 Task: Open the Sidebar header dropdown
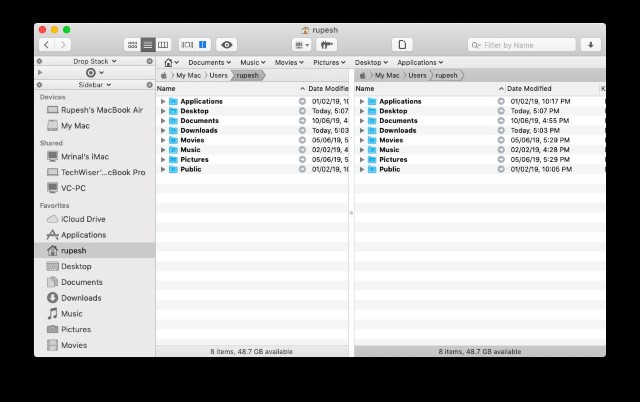(x=95, y=85)
